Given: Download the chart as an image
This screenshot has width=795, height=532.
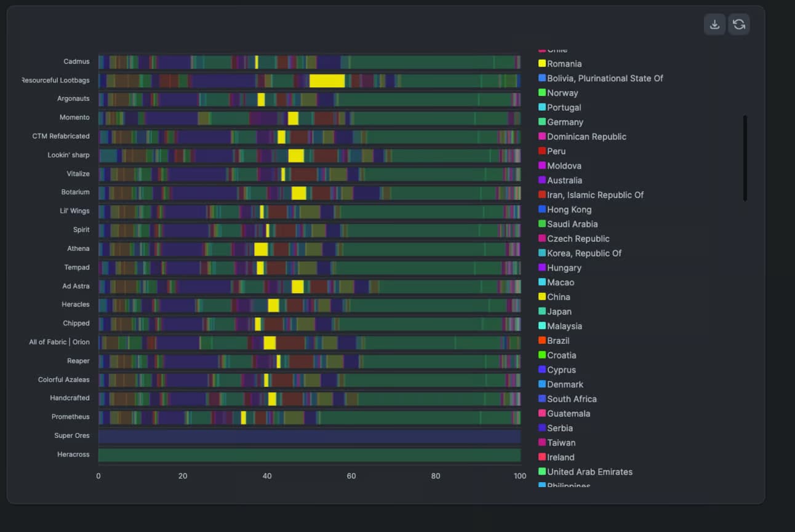Looking at the screenshot, I should click(714, 24).
